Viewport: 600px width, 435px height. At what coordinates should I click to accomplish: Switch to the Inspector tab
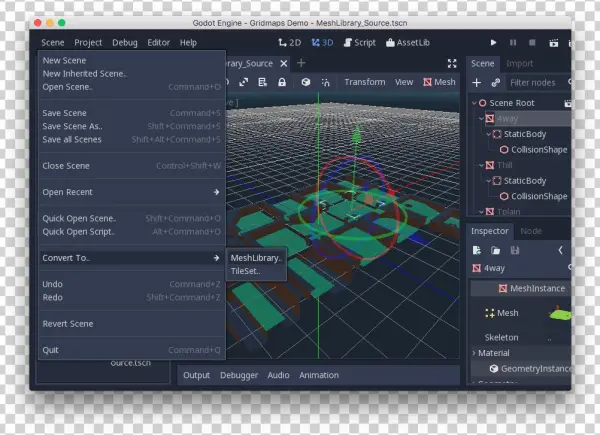489,231
